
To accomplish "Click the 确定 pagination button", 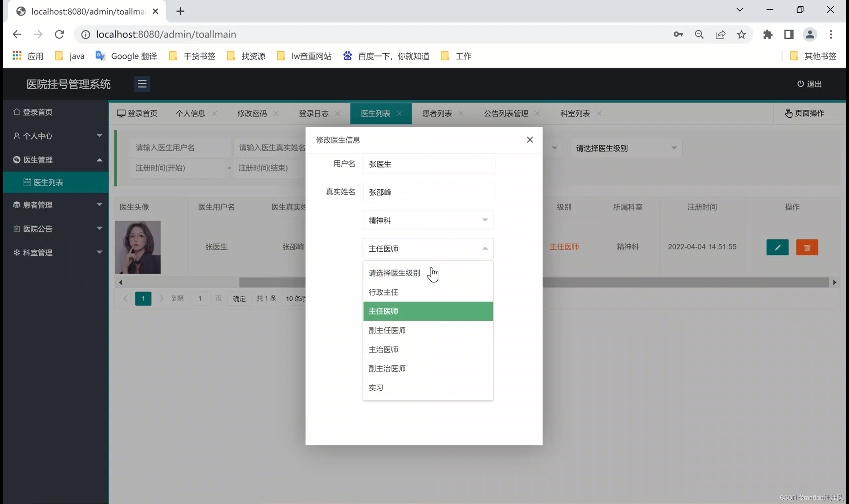I will (x=239, y=298).
